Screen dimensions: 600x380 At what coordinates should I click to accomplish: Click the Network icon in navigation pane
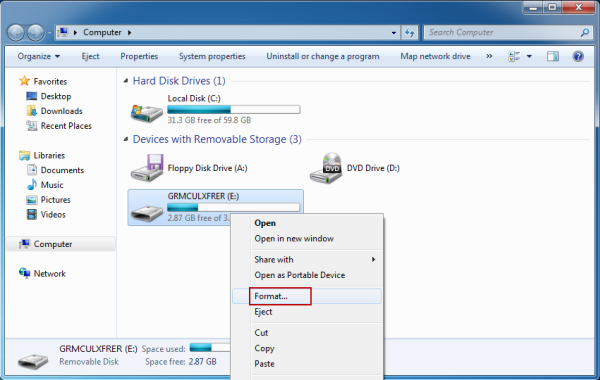(x=24, y=273)
